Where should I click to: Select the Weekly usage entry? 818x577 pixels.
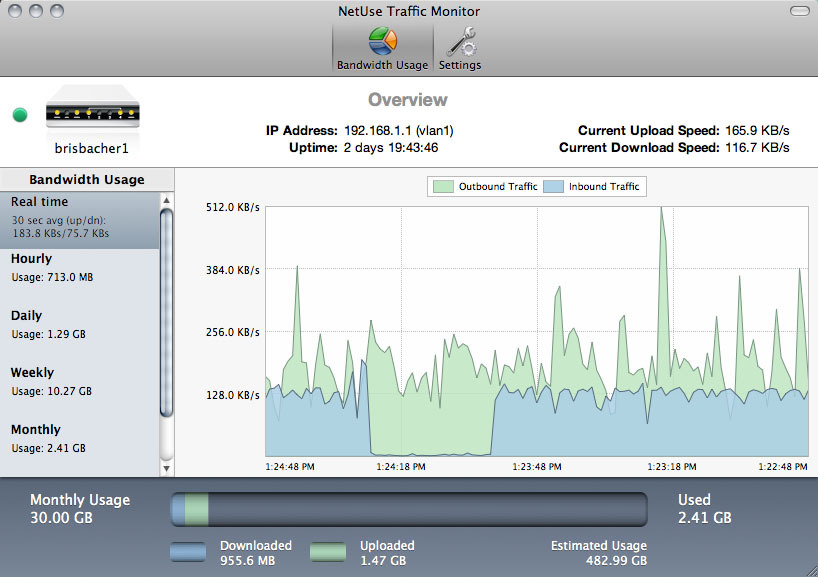coord(80,381)
